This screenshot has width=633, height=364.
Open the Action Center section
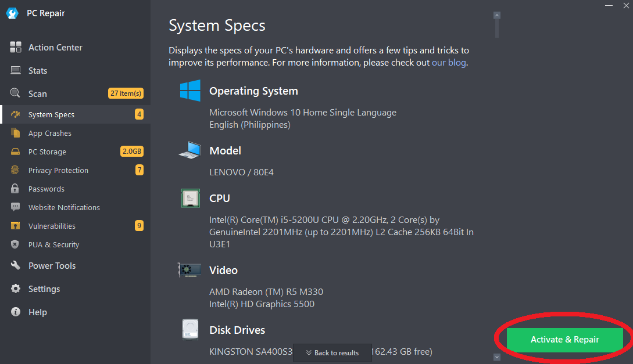point(75,47)
